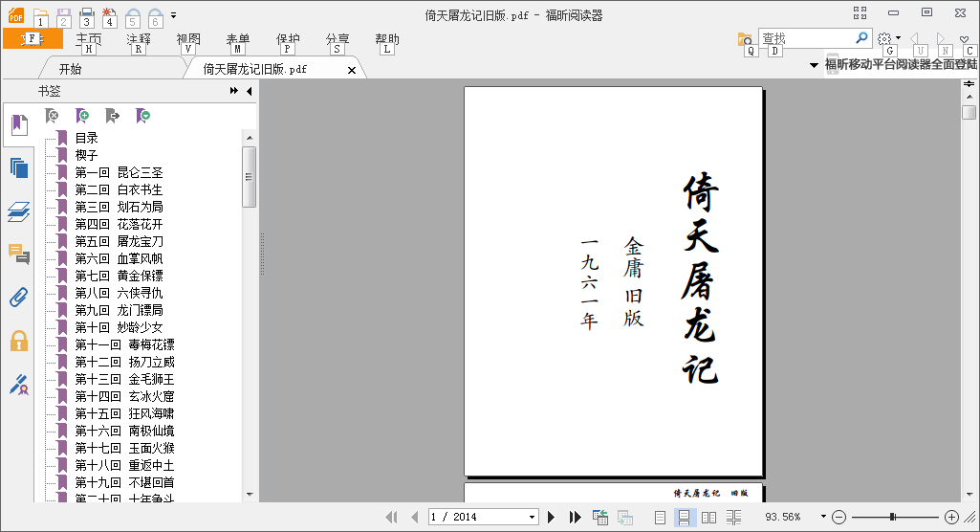
Task: Click the zoom slider at bottom right
Action: [x=893, y=517]
